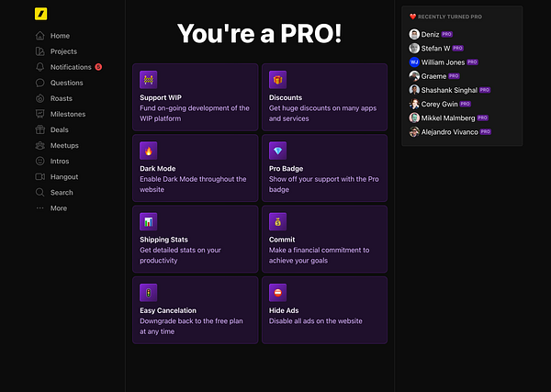Viewport: 551px width, 392px height.
Task: Click Deniz's avatar thumbnail
Action: [x=414, y=34]
